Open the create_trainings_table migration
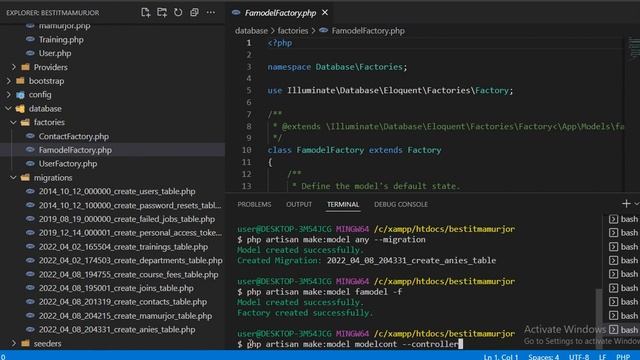Image resolution: width=640 pixels, height=360 pixels. (x=123, y=247)
